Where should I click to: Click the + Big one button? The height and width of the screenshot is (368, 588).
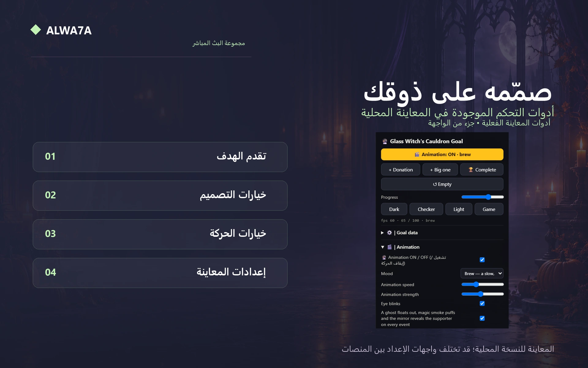440,170
